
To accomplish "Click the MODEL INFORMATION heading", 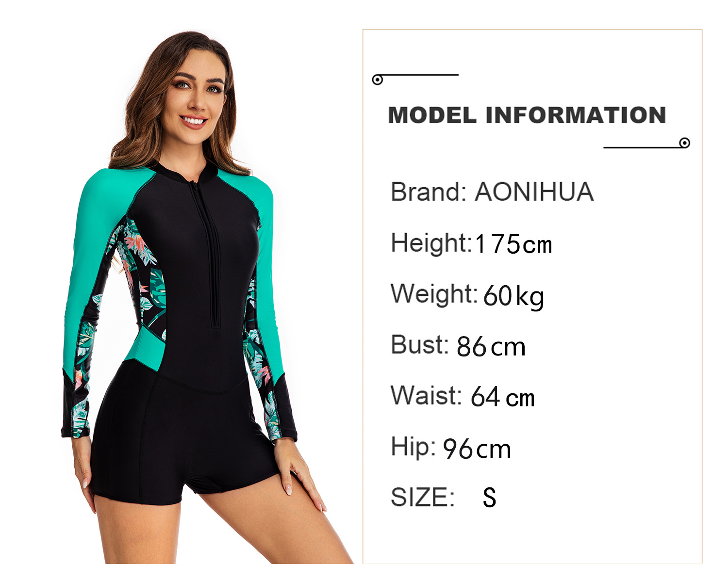I will tap(527, 115).
